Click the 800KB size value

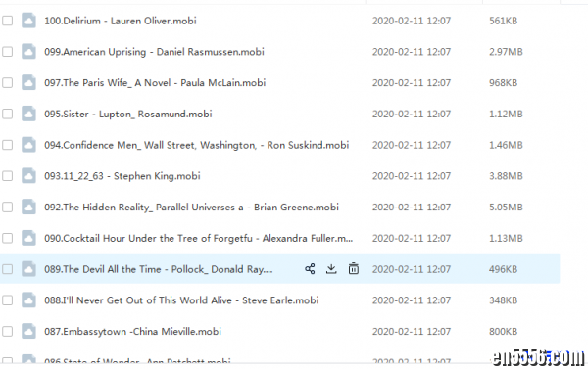pos(504,332)
